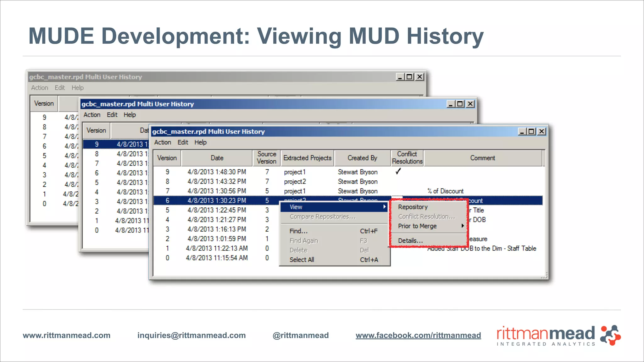Maximize the front Multi User History window
The height and width of the screenshot is (362, 644).
pyautogui.click(x=531, y=131)
